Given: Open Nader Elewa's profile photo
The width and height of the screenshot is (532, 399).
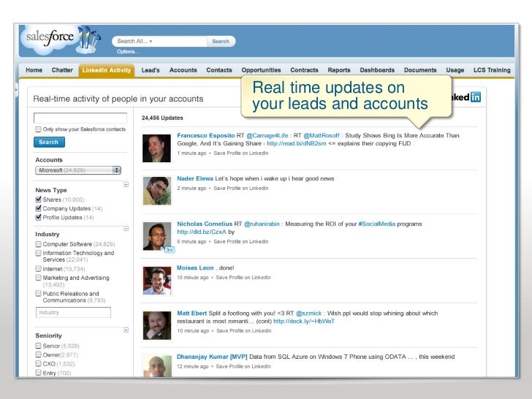Looking at the screenshot, I should pyautogui.click(x=156, y=191).
